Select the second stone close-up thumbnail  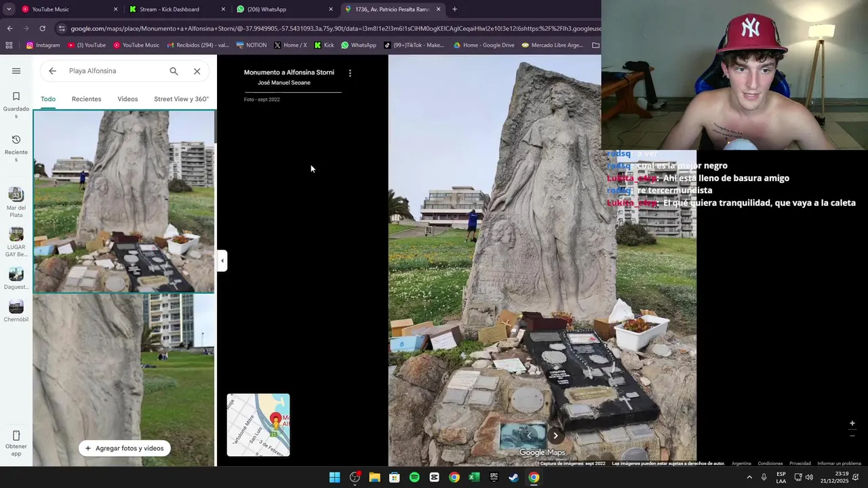[x=124, y=380]
